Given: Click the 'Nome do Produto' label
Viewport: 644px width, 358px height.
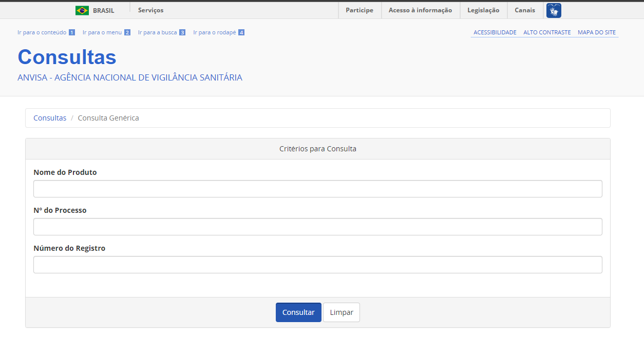Looking at the screenshot, I should [65, 172].
